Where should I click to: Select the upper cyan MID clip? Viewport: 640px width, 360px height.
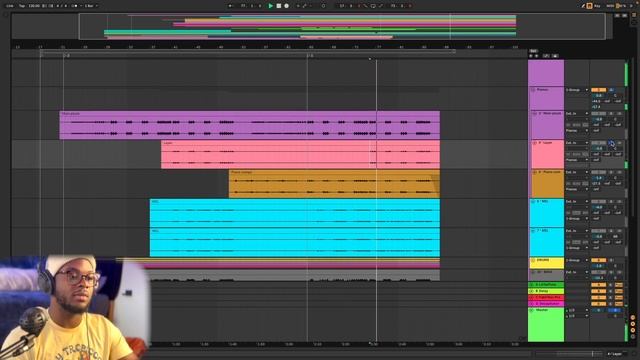coord(295,213)
